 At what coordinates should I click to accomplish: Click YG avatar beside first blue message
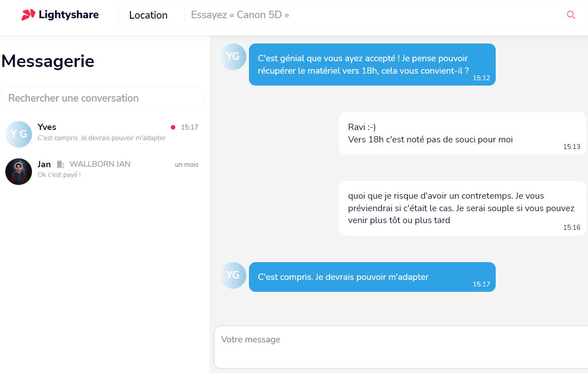coord(233,57)
